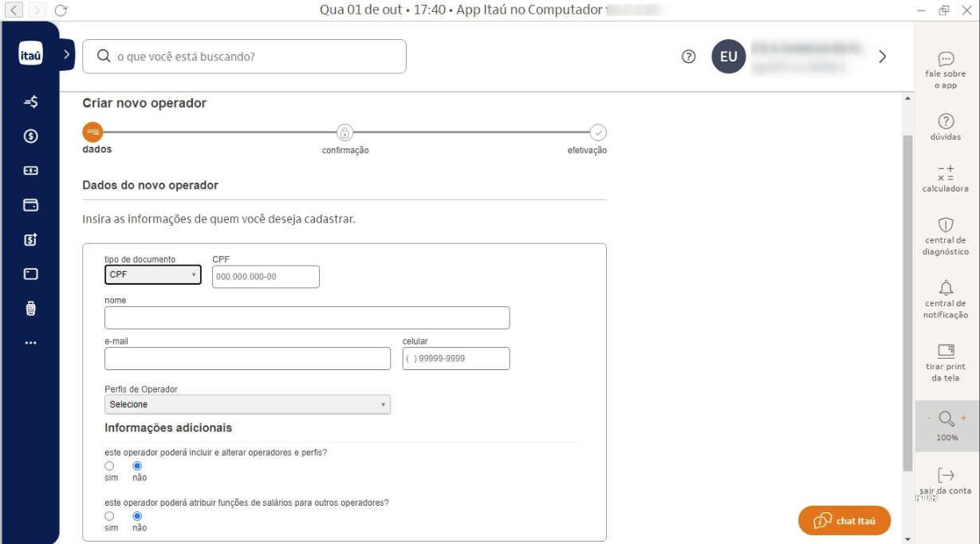Click tirar print da tela icon
The image size is (980, 544).
[x=946, y=350]
